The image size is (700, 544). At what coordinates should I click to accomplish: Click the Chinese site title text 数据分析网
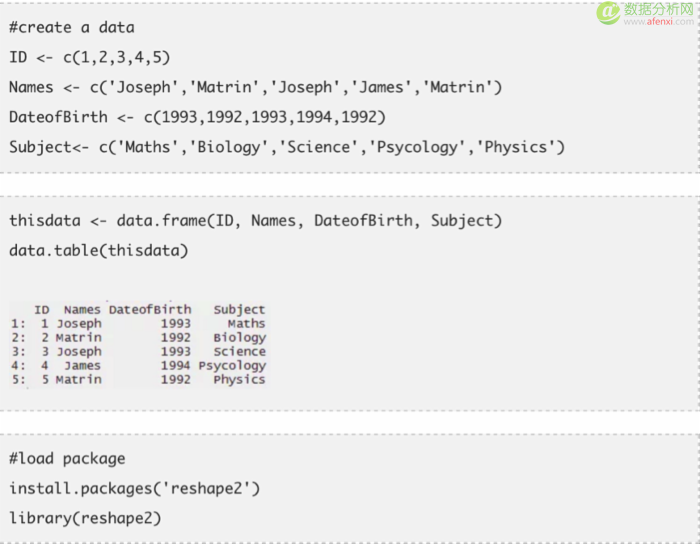(x=658, y=9)
